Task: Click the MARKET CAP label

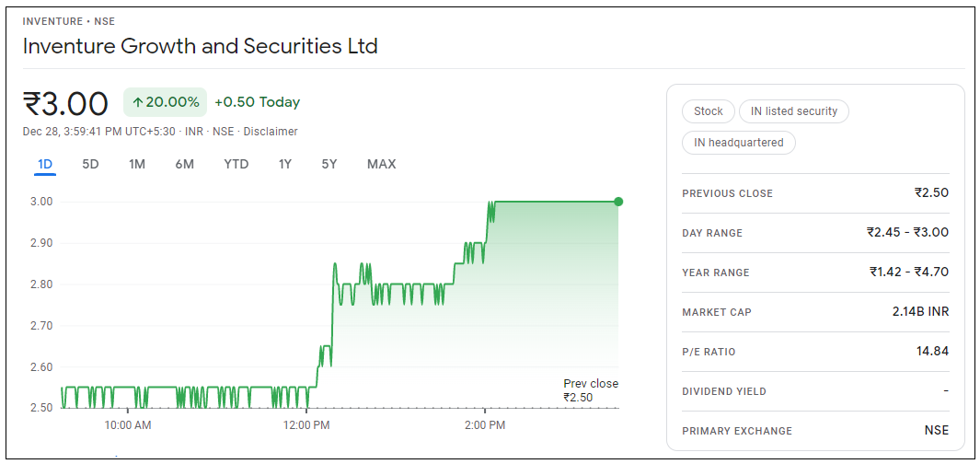Action: (x=717, y=312)
